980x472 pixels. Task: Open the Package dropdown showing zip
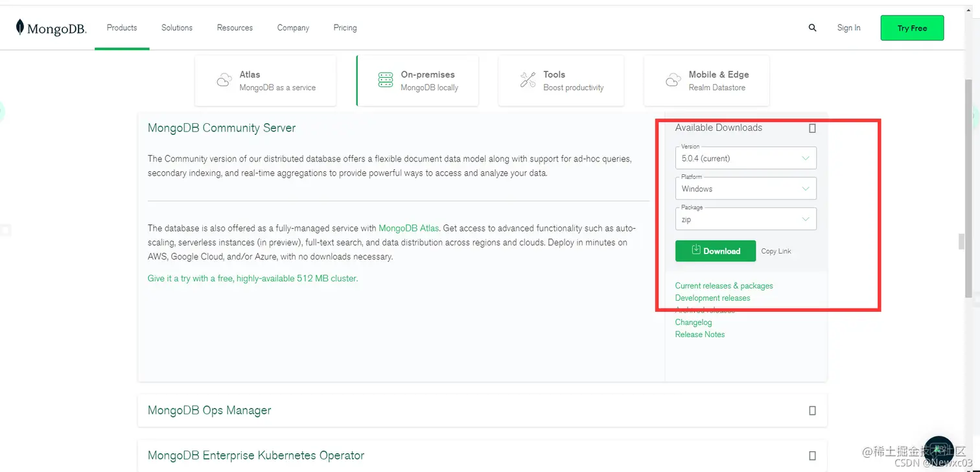pos(745,219)
